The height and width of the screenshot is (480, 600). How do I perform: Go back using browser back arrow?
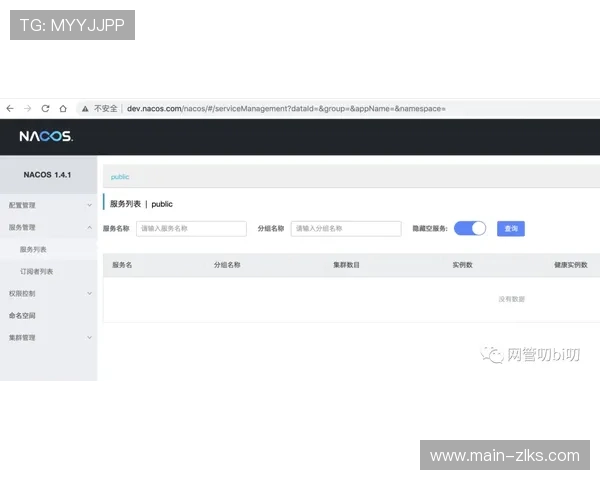pyautogui.click(x=10, y=109)
